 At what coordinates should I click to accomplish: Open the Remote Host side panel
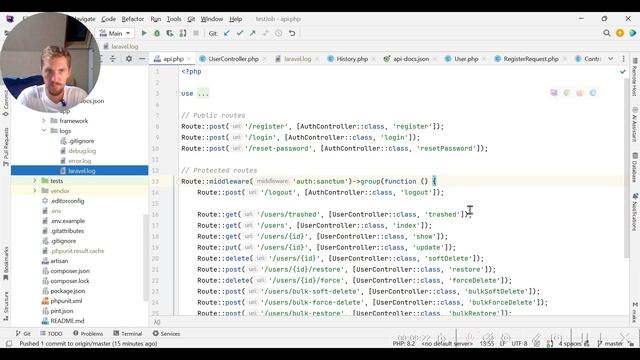635,78
